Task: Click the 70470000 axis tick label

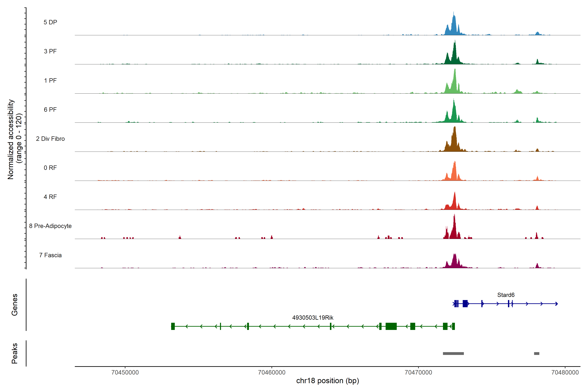Action: coord(418,372)
